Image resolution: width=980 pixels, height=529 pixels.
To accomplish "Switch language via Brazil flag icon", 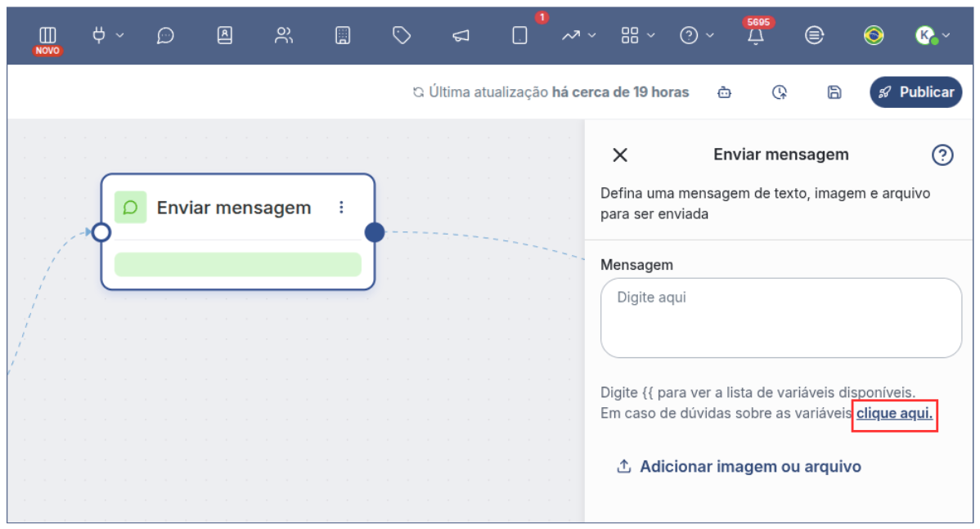I will tap(874, 35).
